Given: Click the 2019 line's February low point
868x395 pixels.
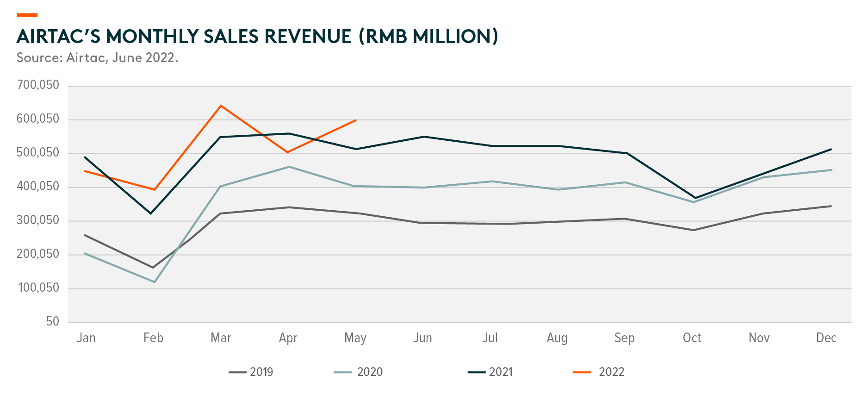Looking at the screenshot, I should (x=153, y=268).
